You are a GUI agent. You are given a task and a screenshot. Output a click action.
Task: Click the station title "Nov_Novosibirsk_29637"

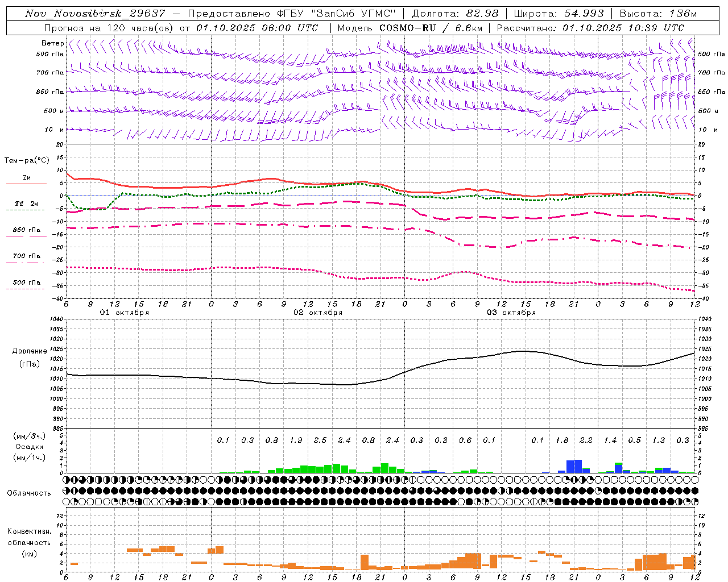(95, 14)
